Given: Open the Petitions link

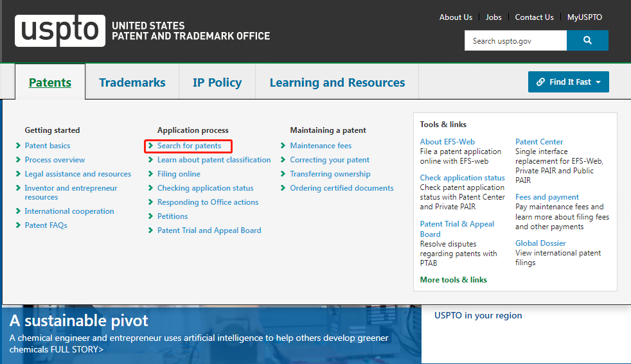Looking at the screenshot, I should [172, 216].
